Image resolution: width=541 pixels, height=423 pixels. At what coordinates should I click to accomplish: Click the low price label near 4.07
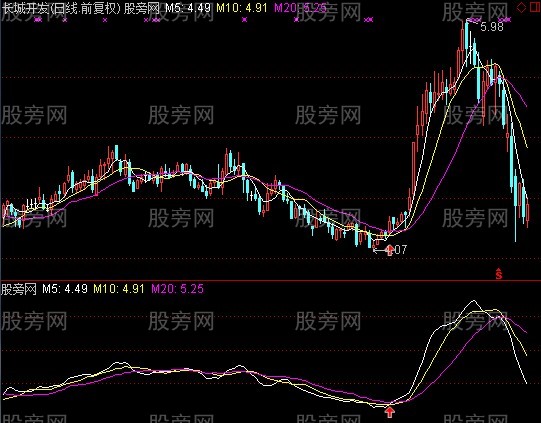pos(396,249)
